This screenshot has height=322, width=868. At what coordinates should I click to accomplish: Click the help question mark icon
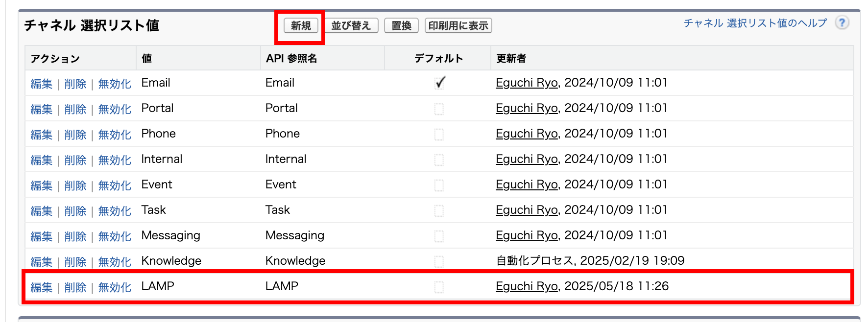pyautogui.click(x=842, y=23)
